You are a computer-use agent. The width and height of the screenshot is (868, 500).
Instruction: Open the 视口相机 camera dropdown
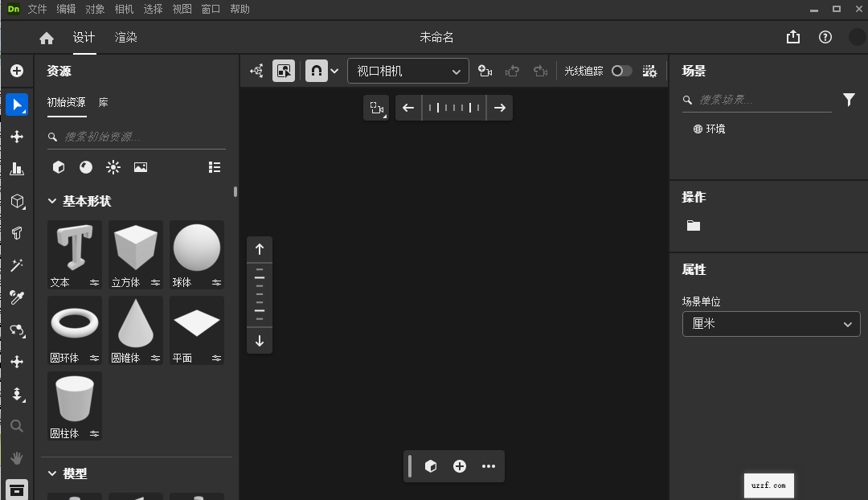tap(407, 71)
